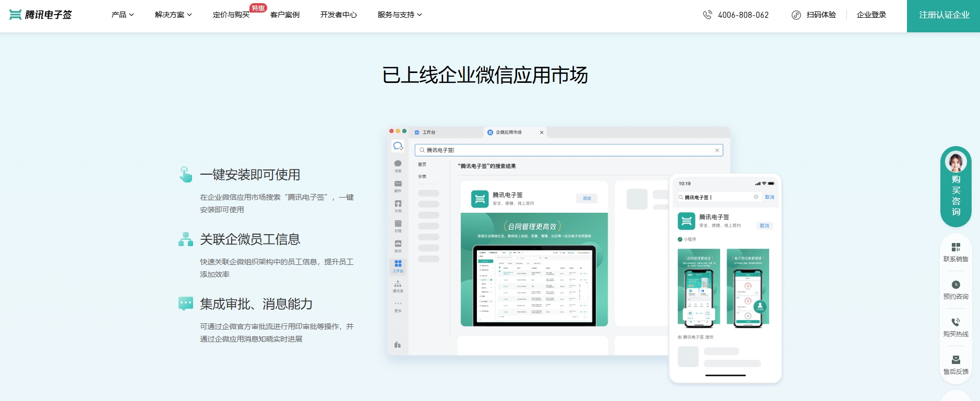Image resolution: width=980 pixels, height=401 pixels.
Task: Open the 开发者中心 nav link
Action: click(x=339, y=15)
